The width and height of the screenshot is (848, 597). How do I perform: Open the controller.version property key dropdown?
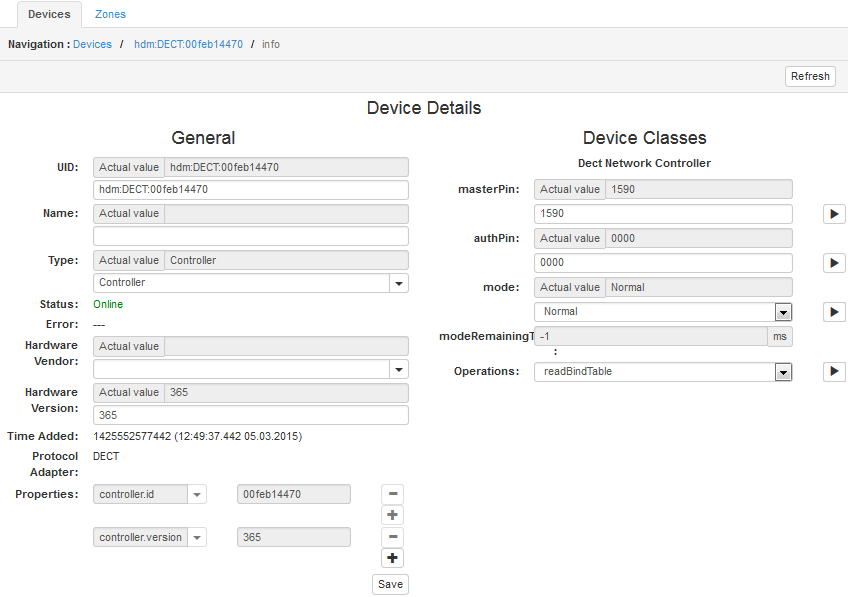[197, 537]
